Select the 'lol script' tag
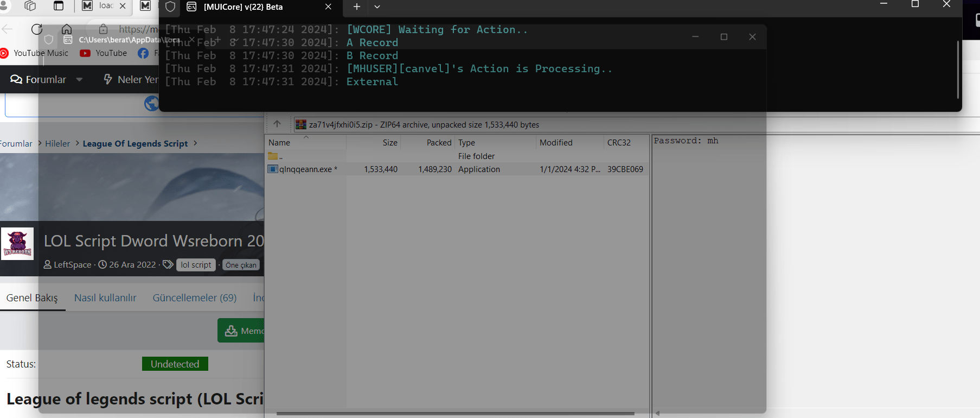The height and width of the screenshot is (418, 980). tap(196, 265)
